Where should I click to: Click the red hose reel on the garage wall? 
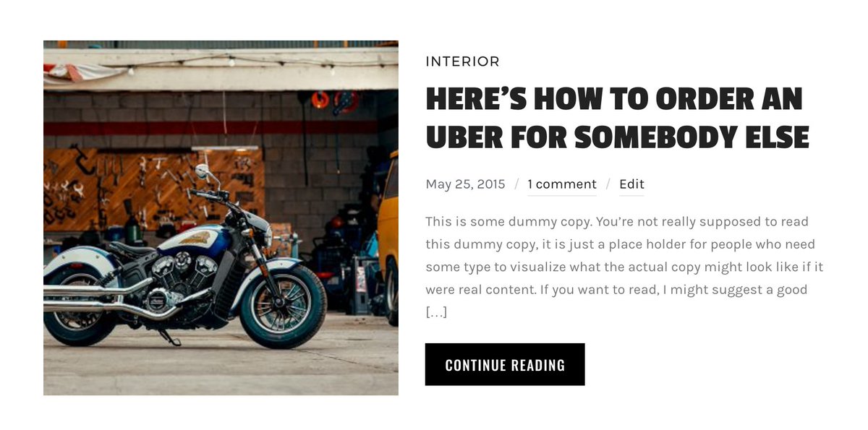346,100
